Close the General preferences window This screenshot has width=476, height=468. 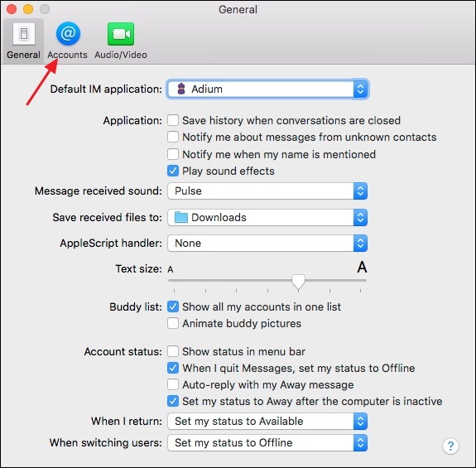[x=12, y=9]
